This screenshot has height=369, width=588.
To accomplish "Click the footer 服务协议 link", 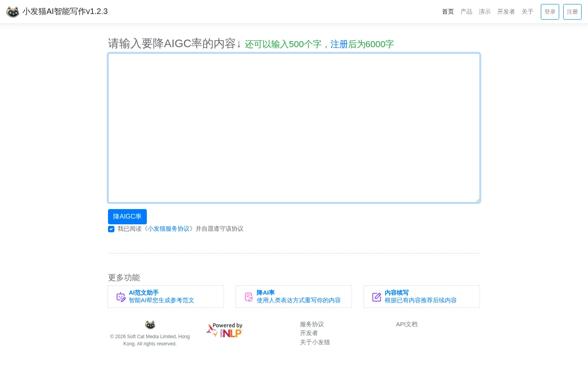I will (312, 324).
